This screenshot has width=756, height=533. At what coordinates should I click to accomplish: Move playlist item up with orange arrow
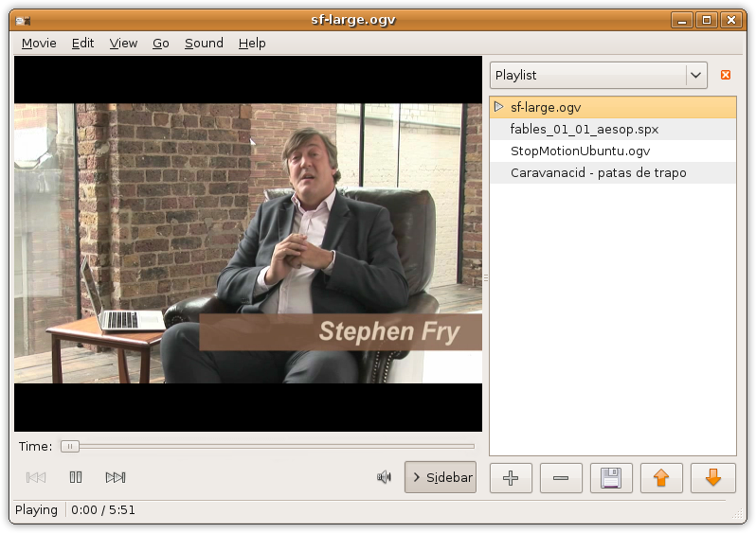pyautogui.click(x=661, y=477)
